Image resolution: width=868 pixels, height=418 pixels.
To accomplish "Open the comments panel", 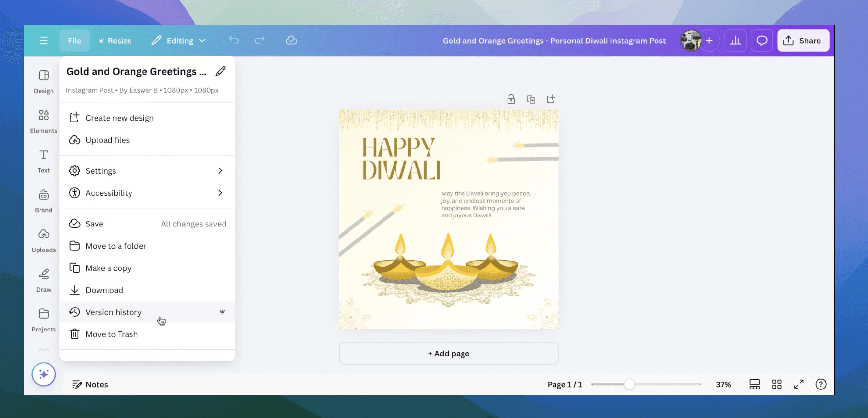I will tap(761, 40).
